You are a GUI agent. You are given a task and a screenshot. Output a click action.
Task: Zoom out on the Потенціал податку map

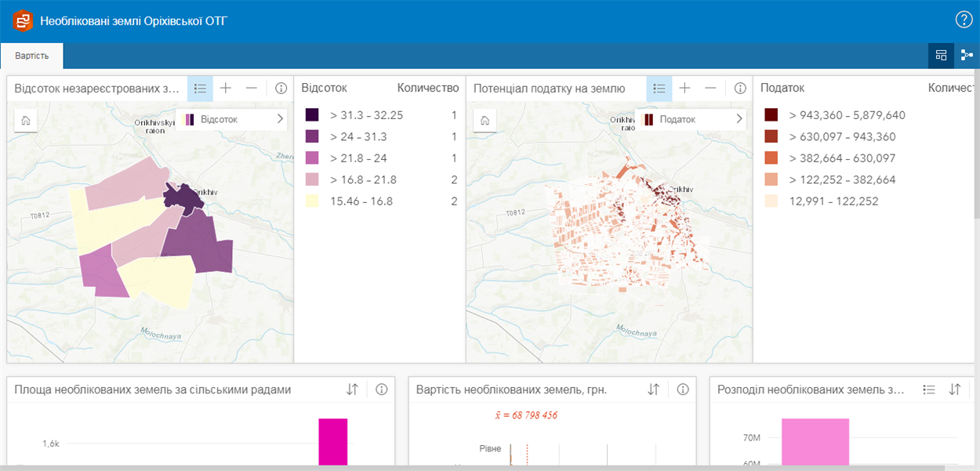(711, 89)
